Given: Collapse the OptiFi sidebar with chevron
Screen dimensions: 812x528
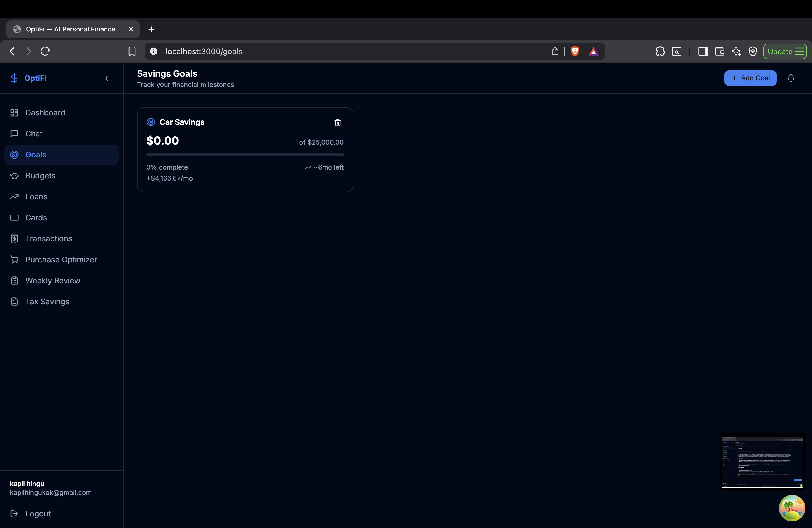Looking at the screenshot, I should [107, 78].
